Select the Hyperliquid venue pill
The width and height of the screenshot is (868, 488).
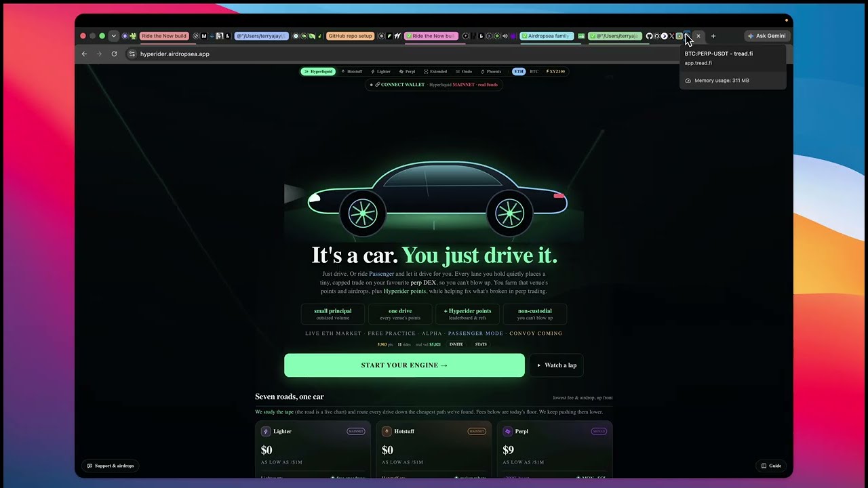(318, 71)
